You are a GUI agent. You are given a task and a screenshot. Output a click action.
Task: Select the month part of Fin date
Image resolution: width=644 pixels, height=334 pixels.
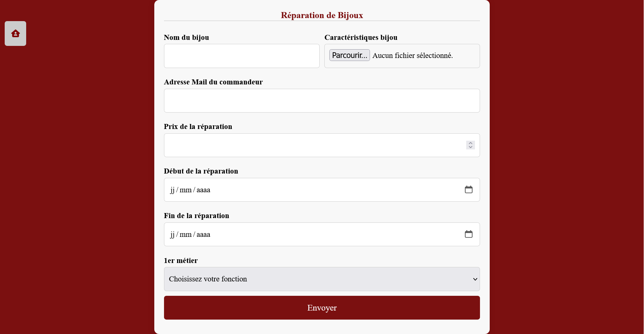tap(185, 235)
